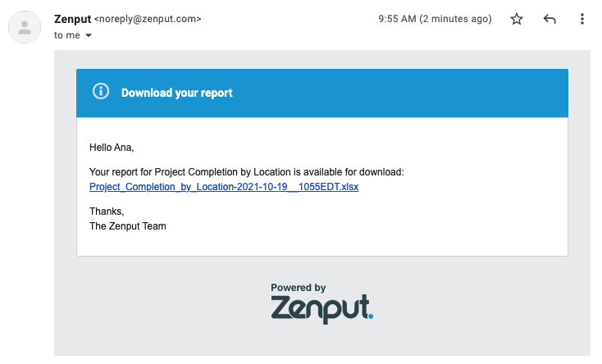Click the 9:55 AM timestamp

pyautogui.click(x=397, y=19)
